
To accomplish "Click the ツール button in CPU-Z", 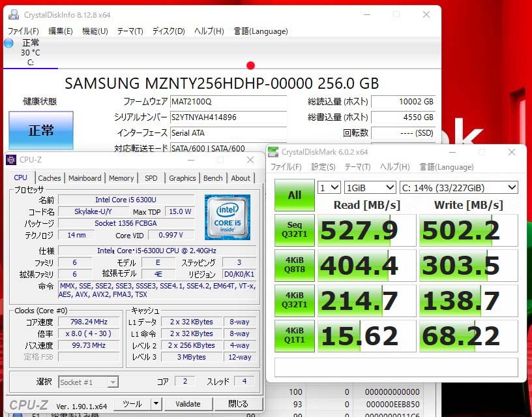I will (x=132, y=404).
